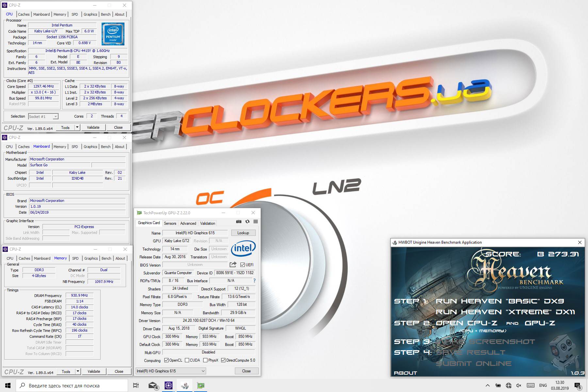
Task: Click the DRAM Frequency 930.9 MHz value
Action: pos(79,295)
